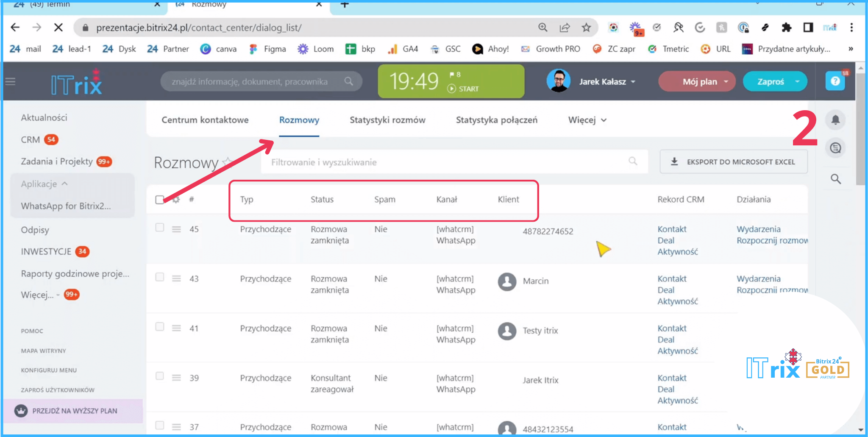
Task: Click the row menu icon for conversation 45
Action: tap(176, 229)
